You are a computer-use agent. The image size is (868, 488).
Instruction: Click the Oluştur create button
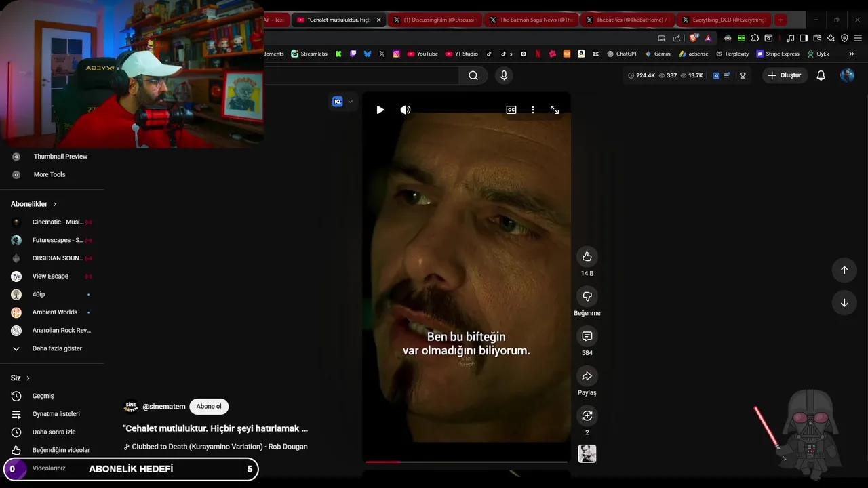785,75
